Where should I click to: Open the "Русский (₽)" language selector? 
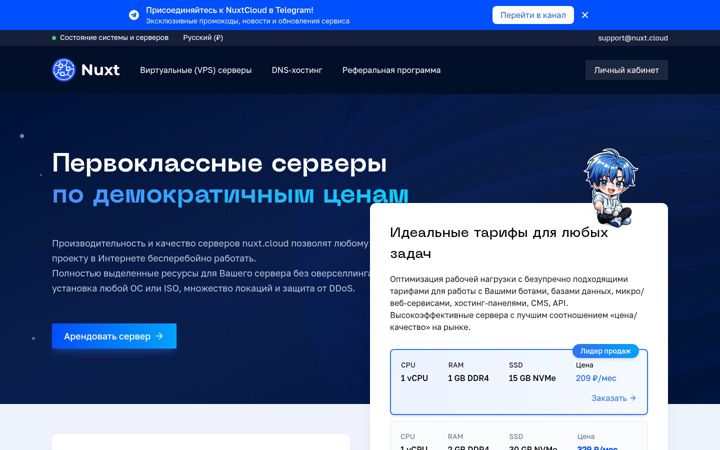203,38
